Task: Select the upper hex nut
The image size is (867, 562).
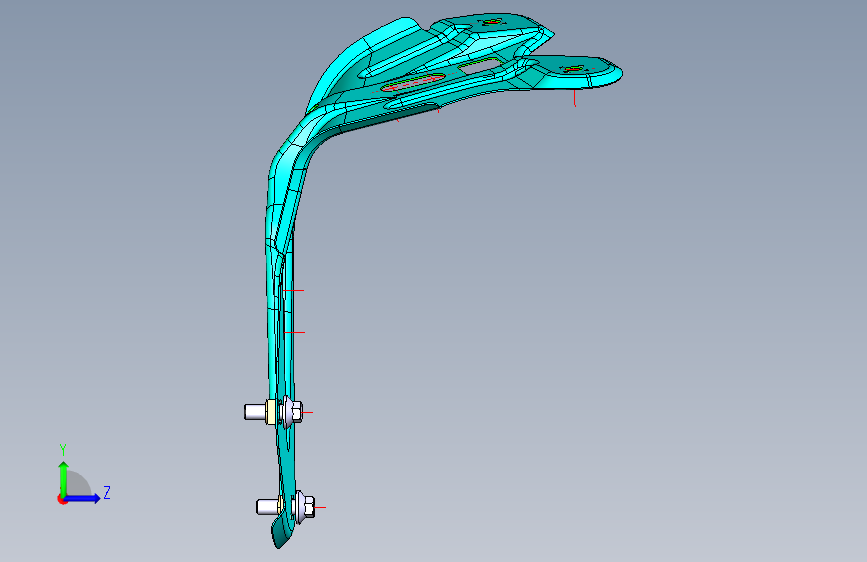Action: pyautogui.click(x=296, y=412)
